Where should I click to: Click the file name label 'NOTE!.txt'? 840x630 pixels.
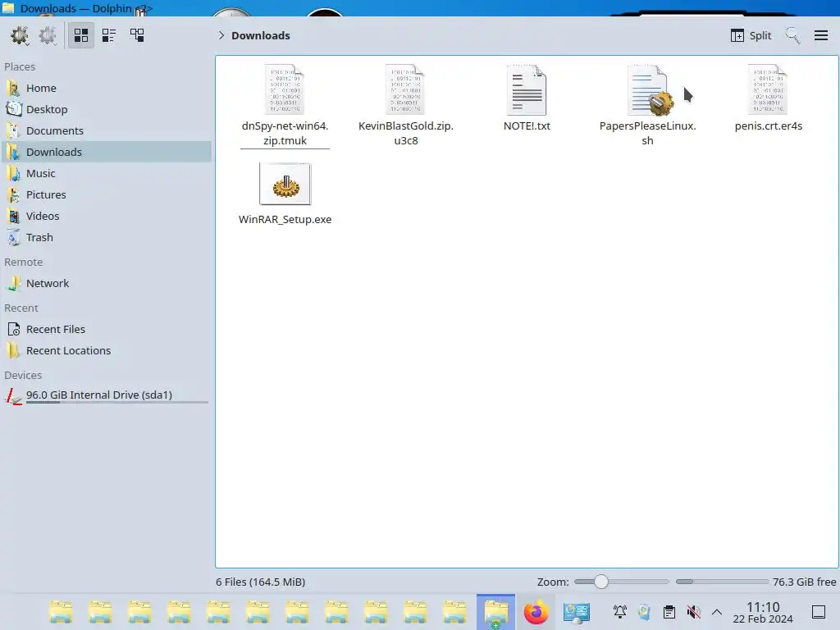[x=527, y=126]
